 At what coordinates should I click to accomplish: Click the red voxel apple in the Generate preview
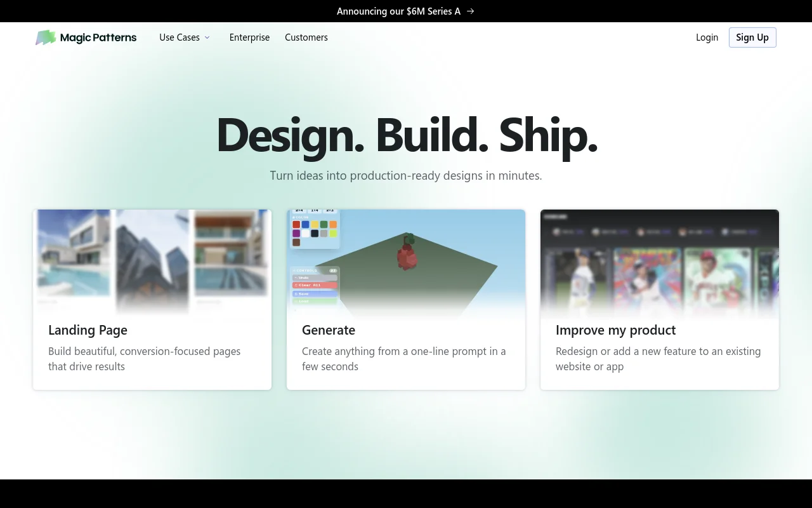click(406, 253)
